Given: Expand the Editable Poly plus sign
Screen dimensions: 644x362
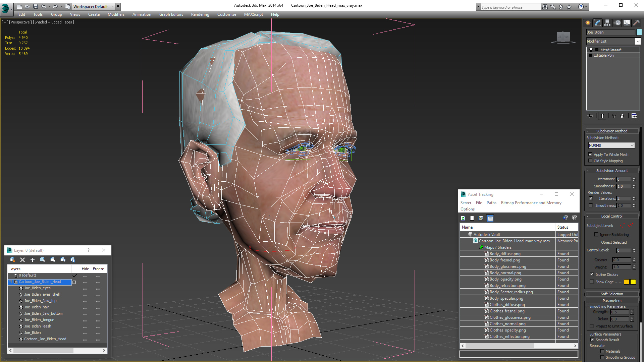Looking at the screenshot, I should click(x=590, y=55).
